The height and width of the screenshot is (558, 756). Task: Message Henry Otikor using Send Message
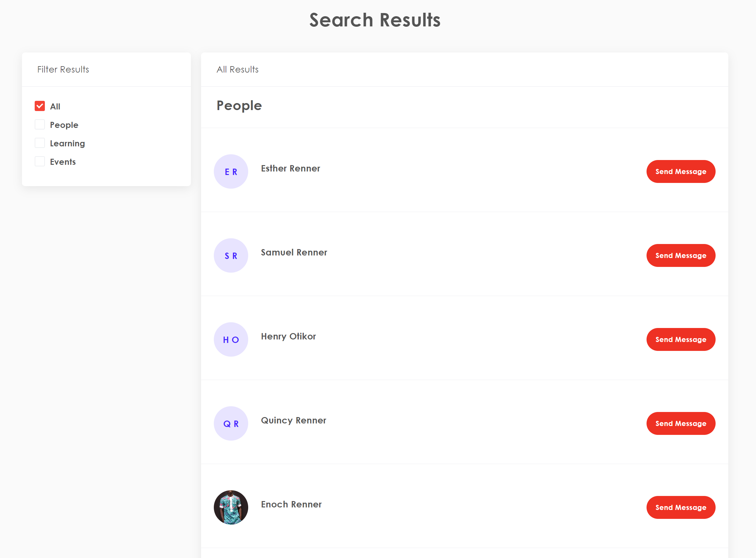(680, 339)
